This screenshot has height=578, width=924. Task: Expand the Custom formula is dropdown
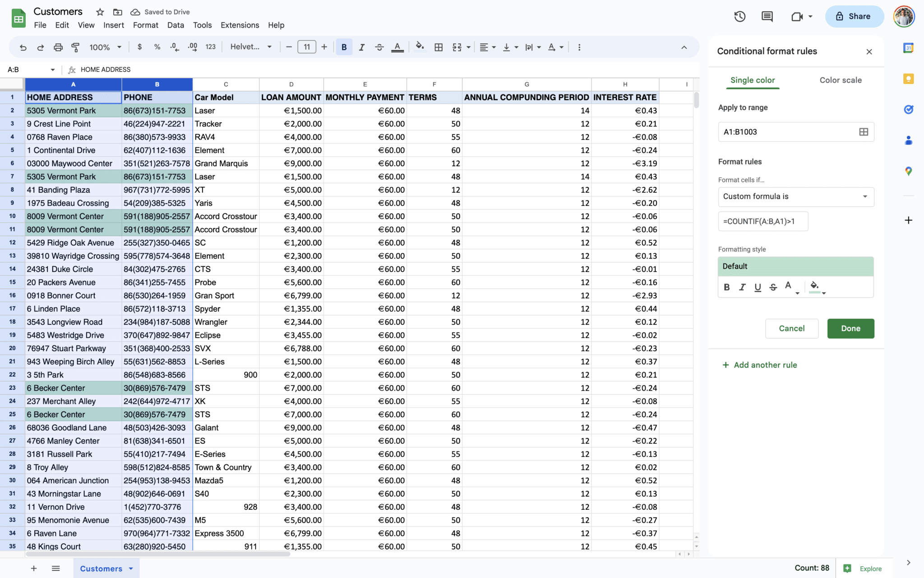tap(796, 196)
